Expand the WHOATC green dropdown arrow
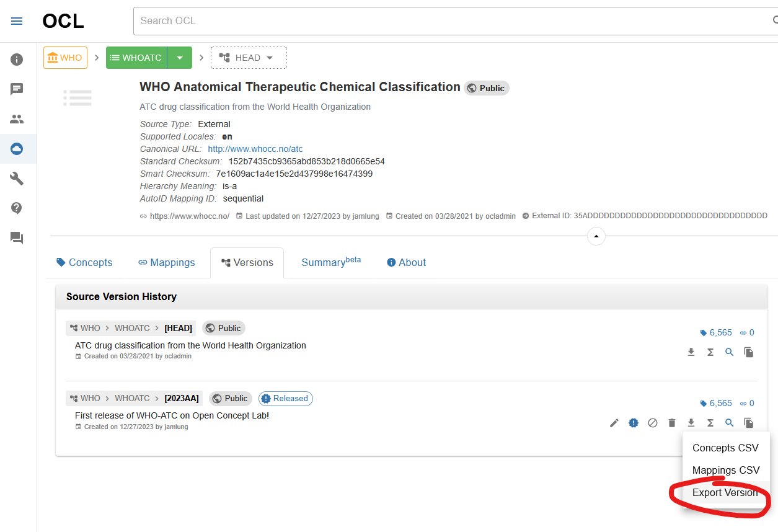Viewport: 778px width, 532px height. (180, 58)
